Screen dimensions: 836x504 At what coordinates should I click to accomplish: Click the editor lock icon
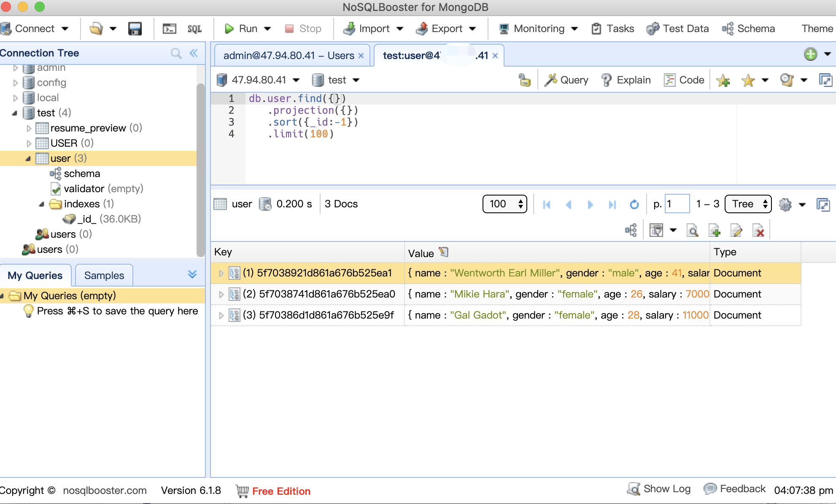pos(524,80)
